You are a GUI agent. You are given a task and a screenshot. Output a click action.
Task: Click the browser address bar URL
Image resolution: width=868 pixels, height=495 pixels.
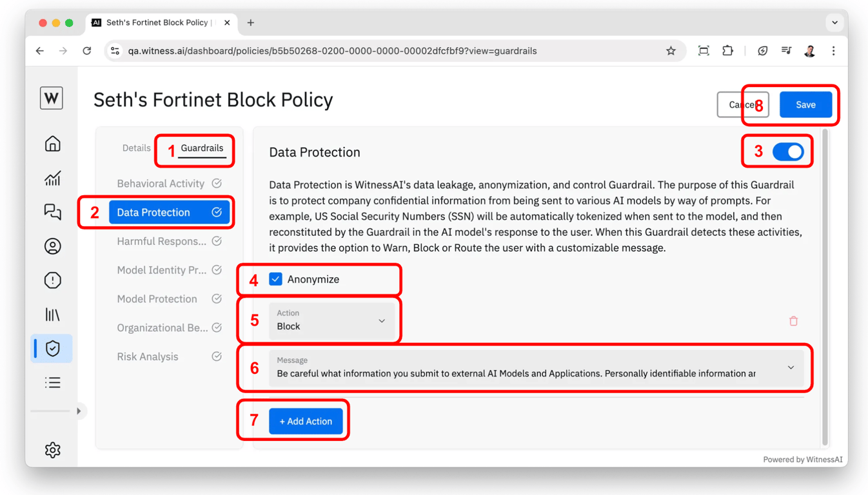pyautogui.click(x=332, y=51)
